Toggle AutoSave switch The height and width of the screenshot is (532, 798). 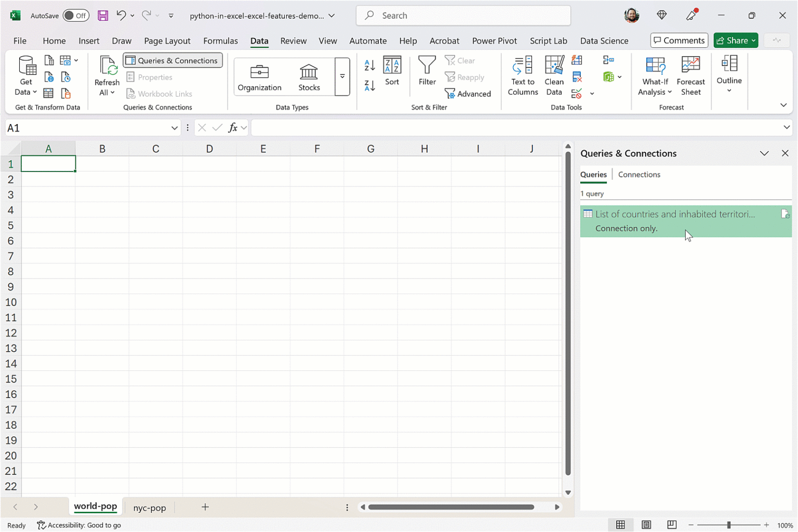click(75, 16)
